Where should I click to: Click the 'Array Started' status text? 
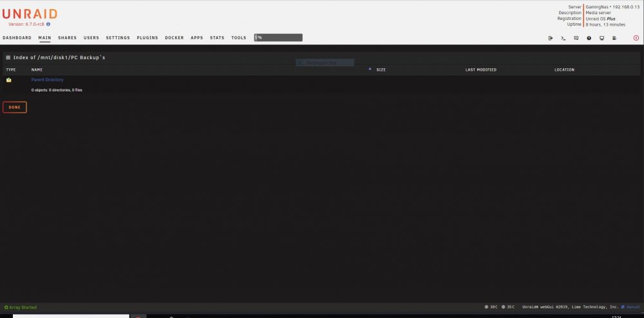23,307
